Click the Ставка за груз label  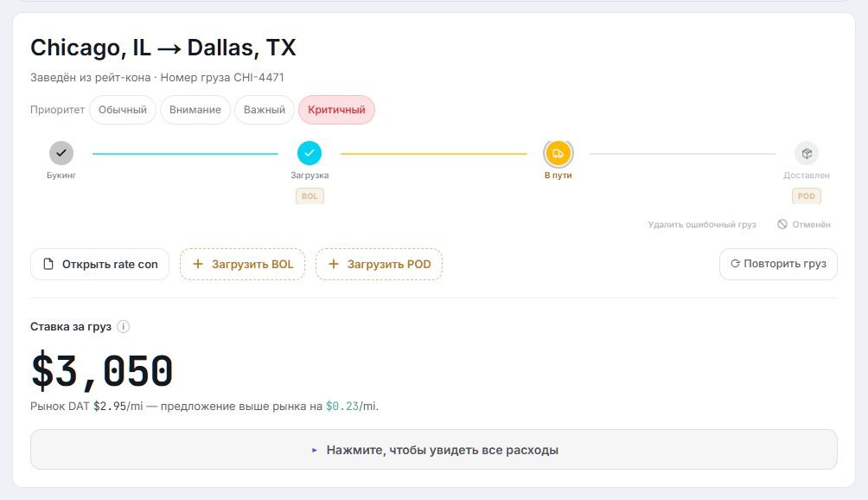(71, 327)
